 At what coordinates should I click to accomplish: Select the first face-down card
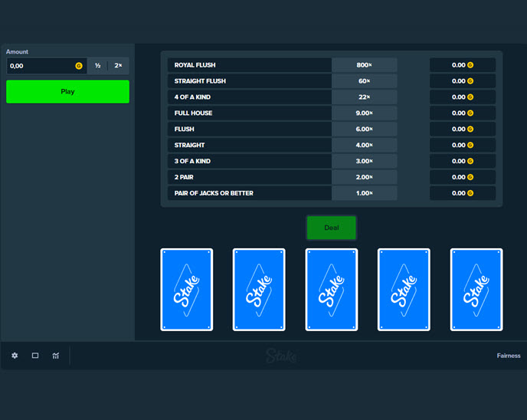point(186,290)
